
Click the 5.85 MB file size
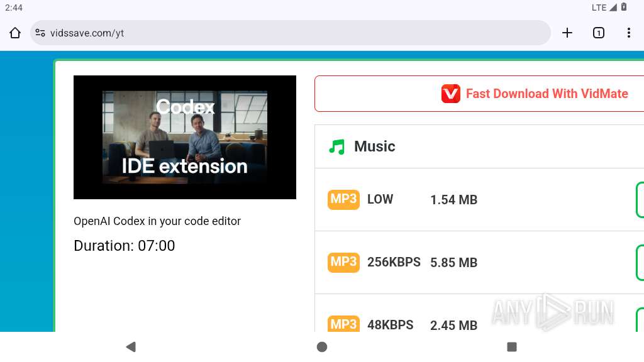click(x=453, y=263)
